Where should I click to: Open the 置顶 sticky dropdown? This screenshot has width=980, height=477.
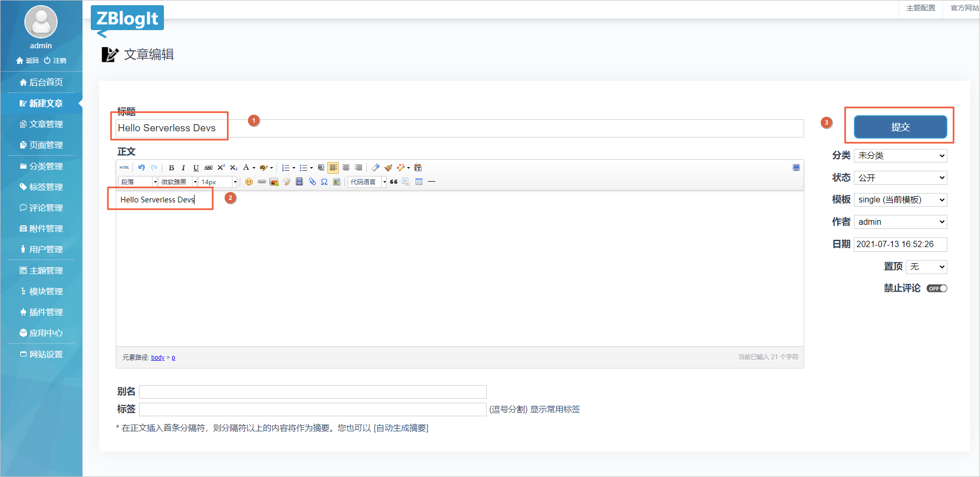[927, 267]
